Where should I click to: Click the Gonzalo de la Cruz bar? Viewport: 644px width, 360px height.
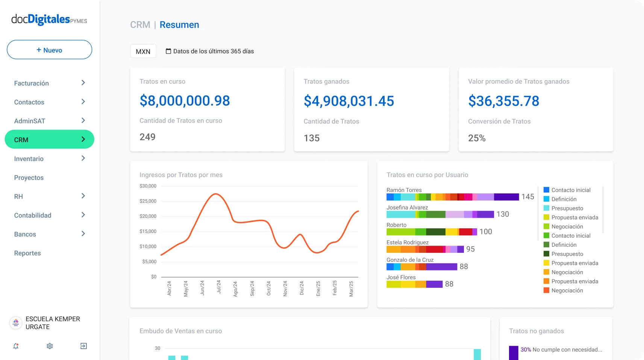pos(422,267)
